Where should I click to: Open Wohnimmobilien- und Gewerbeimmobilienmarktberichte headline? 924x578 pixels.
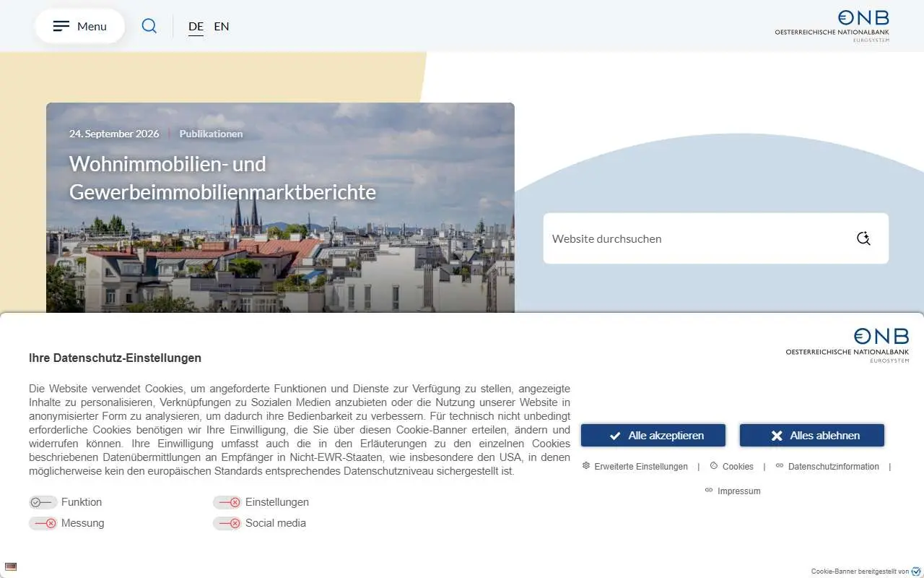[222, 178]
